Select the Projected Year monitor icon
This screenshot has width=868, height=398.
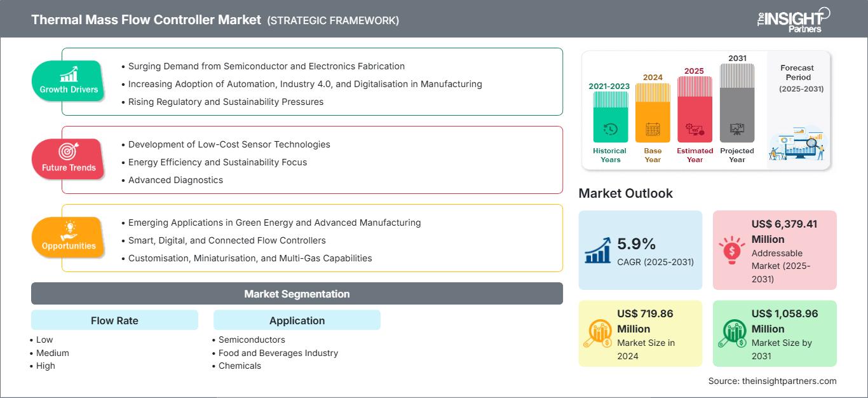[x=736, y=127]
